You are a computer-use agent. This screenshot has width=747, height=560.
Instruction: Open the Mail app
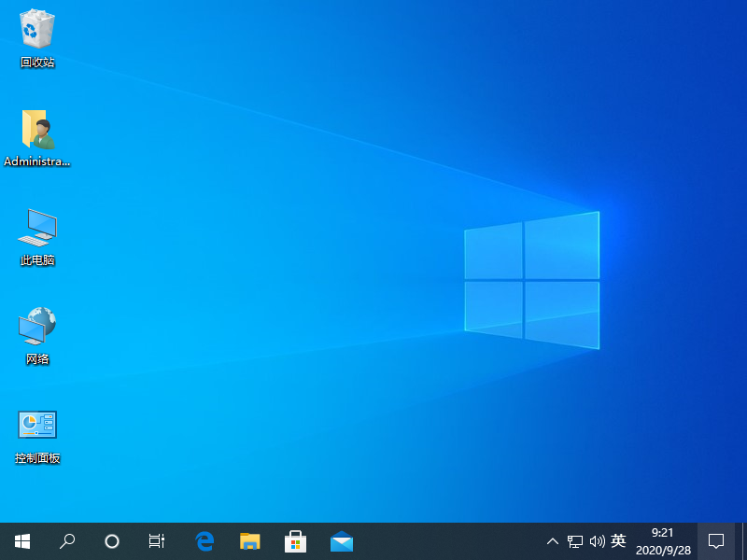click(x=342, y=541)
